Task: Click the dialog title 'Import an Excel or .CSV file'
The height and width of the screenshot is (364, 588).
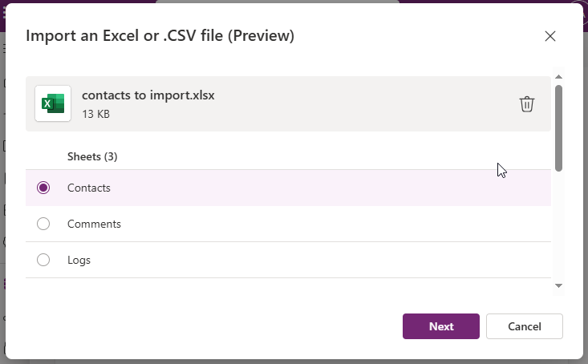Action: tap(160, 36)
